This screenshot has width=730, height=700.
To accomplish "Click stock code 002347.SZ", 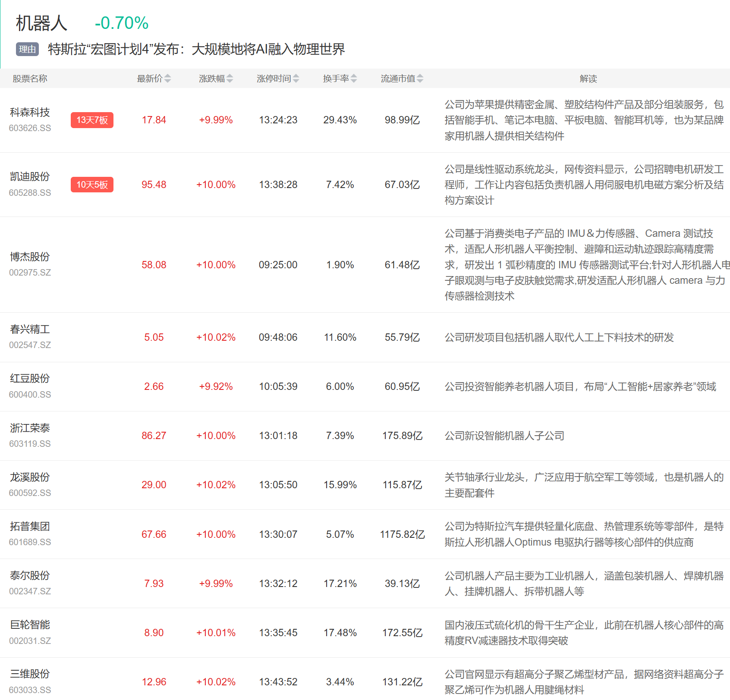I will pyautogui.click(x=30, y=591).
